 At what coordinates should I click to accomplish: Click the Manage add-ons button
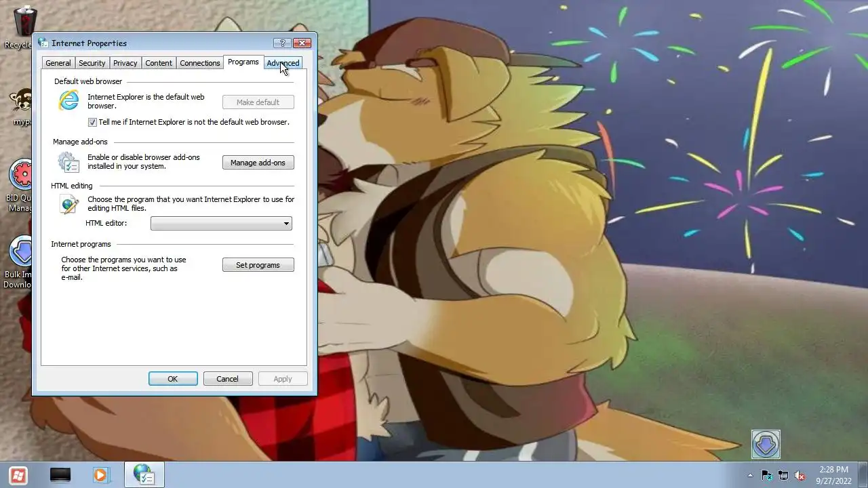coord(258,163)
